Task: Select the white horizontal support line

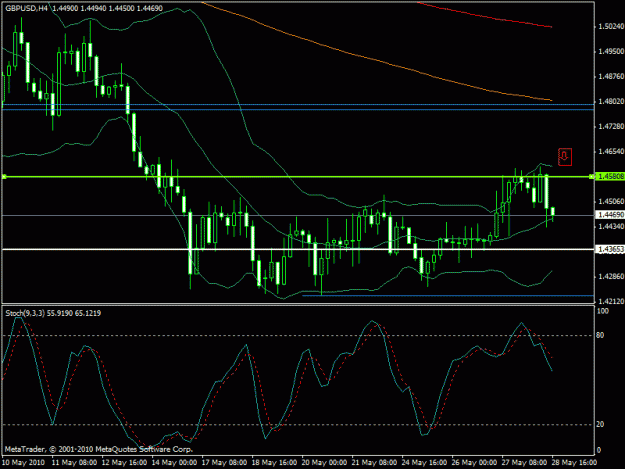Action: [x=298, y=249]
